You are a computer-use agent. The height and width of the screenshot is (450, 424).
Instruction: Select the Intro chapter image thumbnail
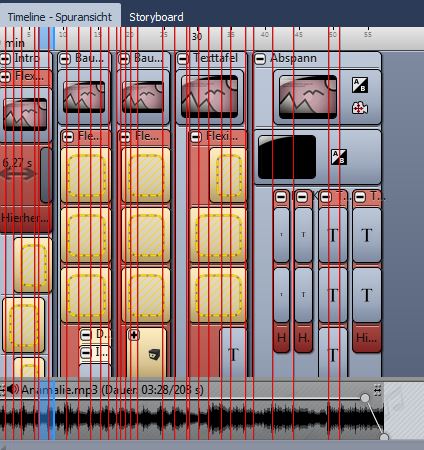pos(25,114)
